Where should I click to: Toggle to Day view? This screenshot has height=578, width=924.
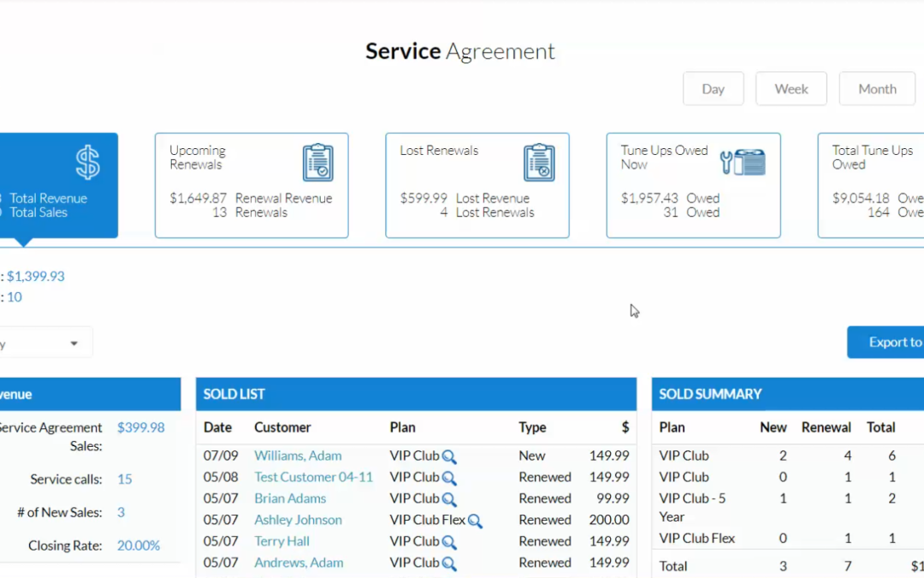[x=713, y=88]
